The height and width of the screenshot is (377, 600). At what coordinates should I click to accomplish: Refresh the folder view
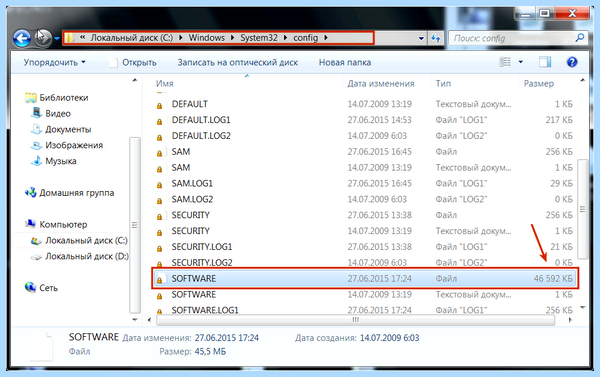[x=435, y=38]
